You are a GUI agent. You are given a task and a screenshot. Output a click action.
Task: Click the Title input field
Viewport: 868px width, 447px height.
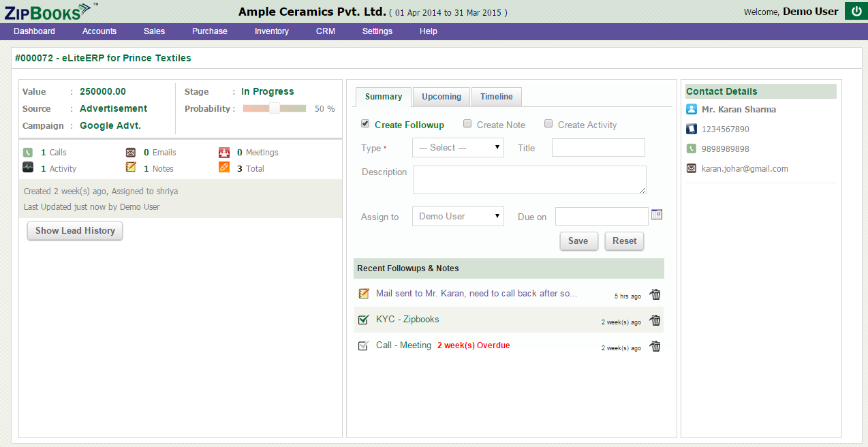[x=598, y=148]
